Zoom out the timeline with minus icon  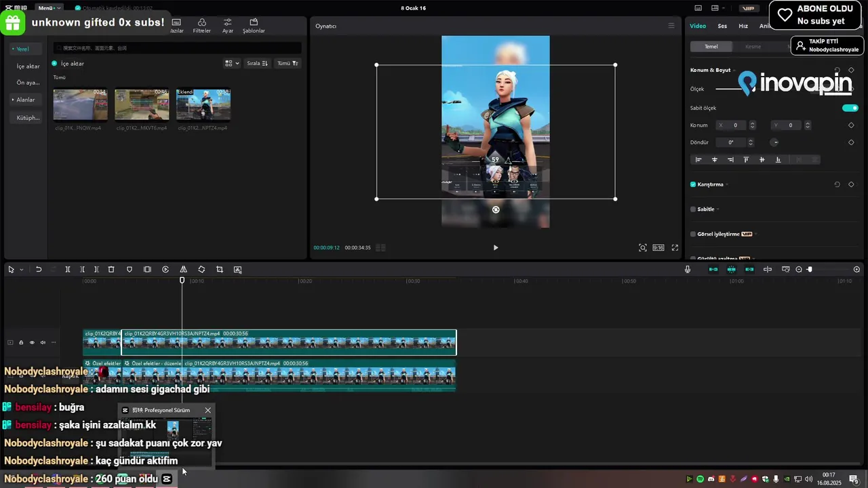point(799,270)
